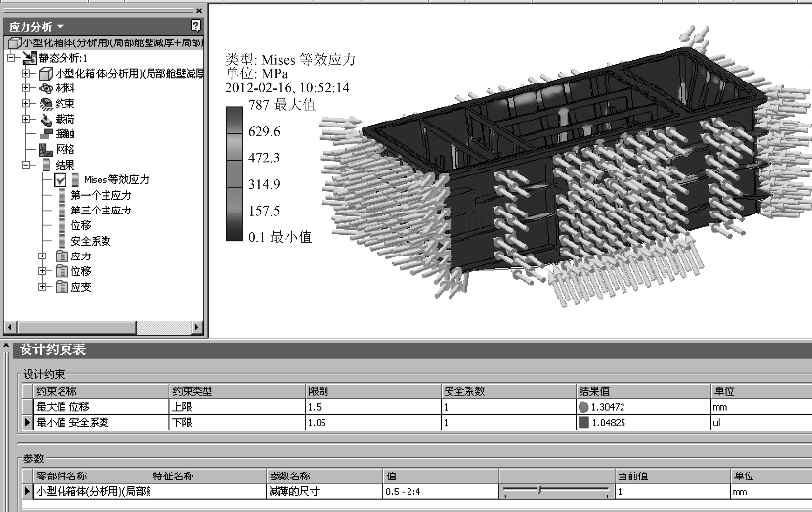
Task: Expand the 材料 tree node
Action: 26,88
